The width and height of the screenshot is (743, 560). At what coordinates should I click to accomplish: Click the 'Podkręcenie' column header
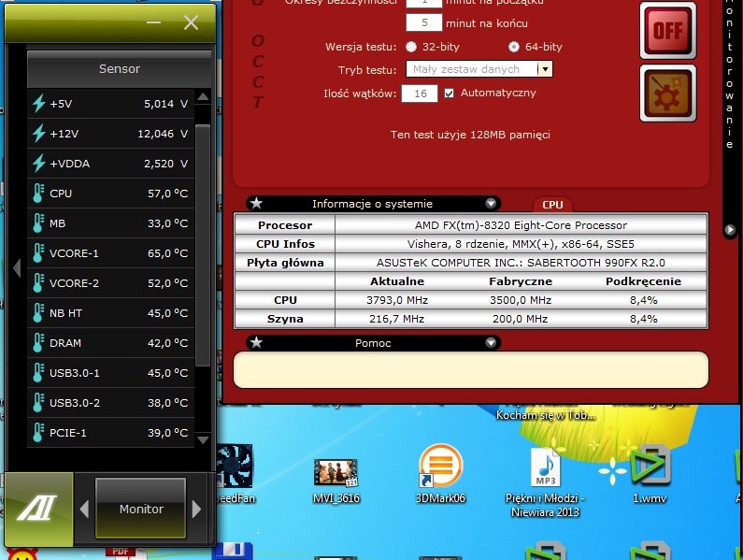643,281
